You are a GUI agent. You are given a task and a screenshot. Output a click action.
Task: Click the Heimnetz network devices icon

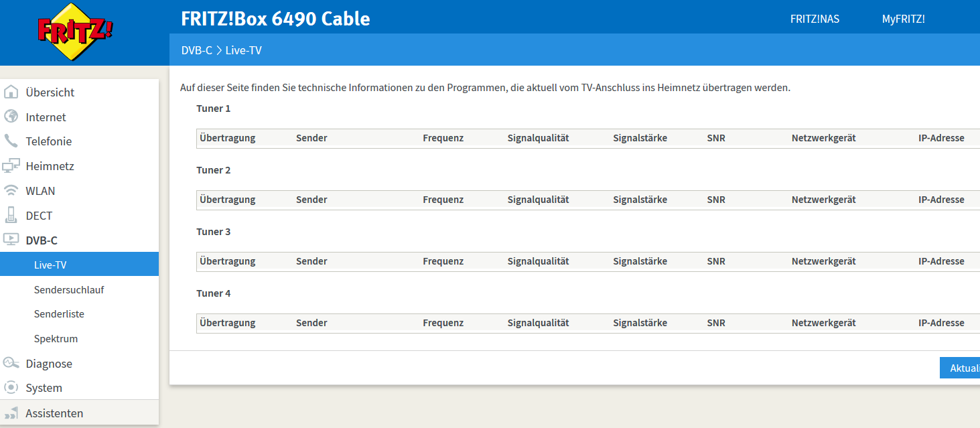coord(11,166)
